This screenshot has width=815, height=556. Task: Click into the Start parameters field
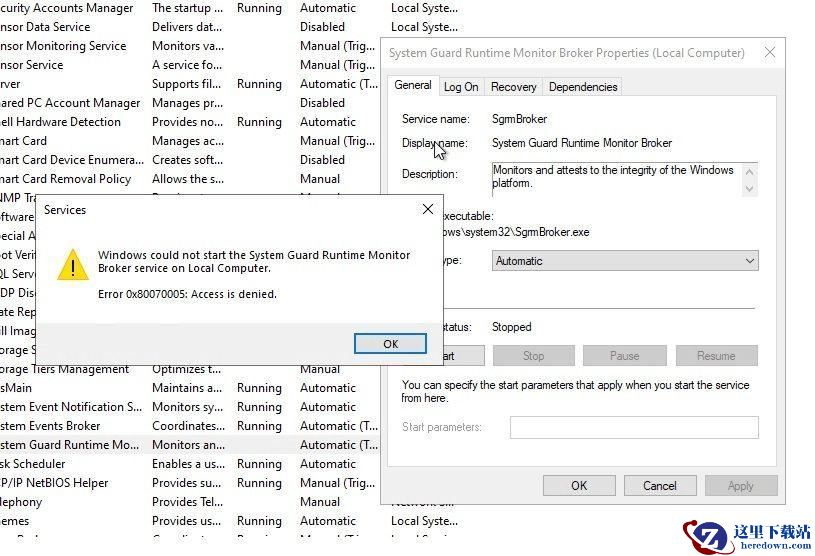[x=634, y=427]
